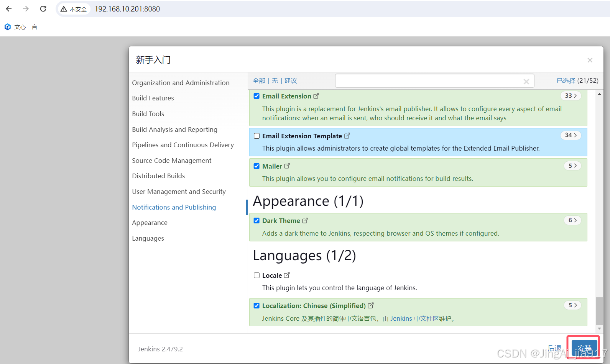Open Mailer plugin external link icon

tap(287, 166)
